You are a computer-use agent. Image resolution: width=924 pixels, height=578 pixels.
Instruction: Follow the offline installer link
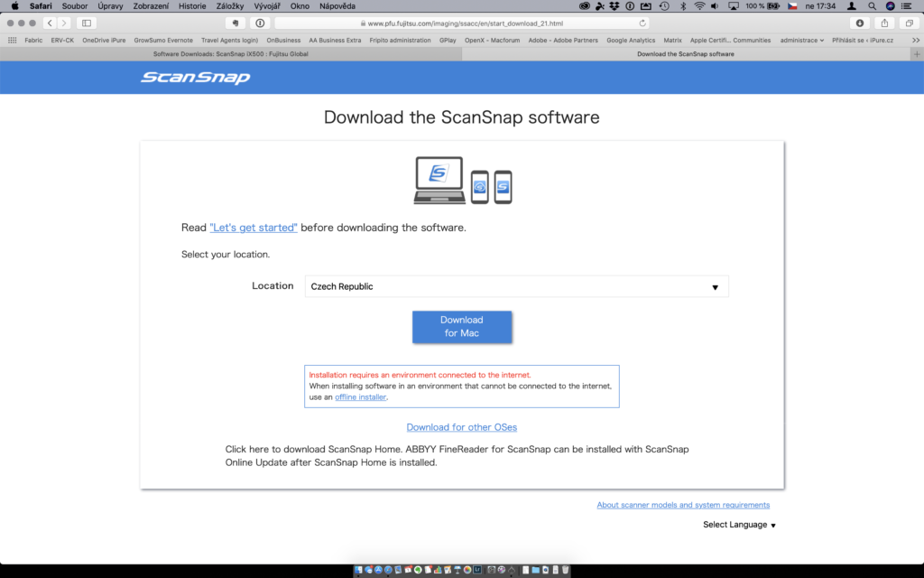pos(361,397)
